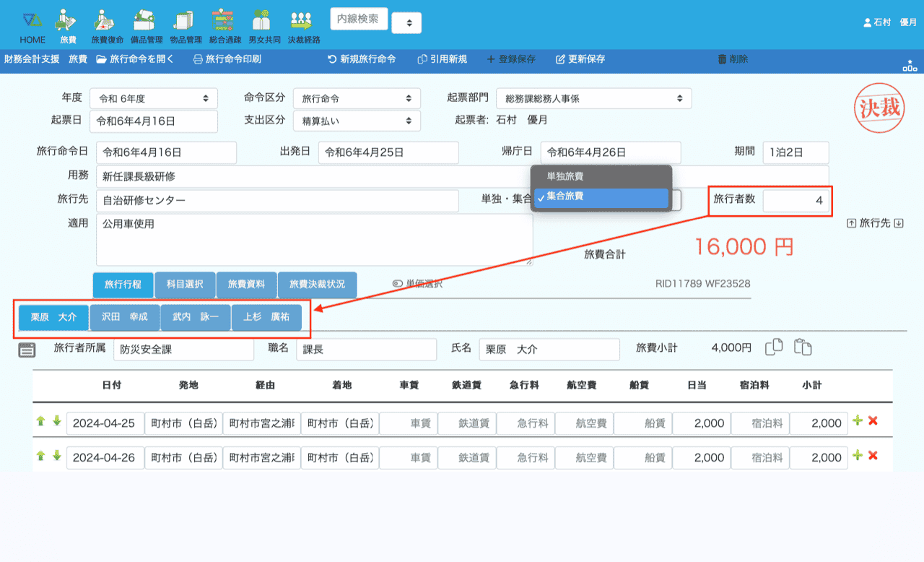924x562 pixels.
Task: Click the paste clipboard icon beside 旅費小計
Action: click(x=803, y=347)
